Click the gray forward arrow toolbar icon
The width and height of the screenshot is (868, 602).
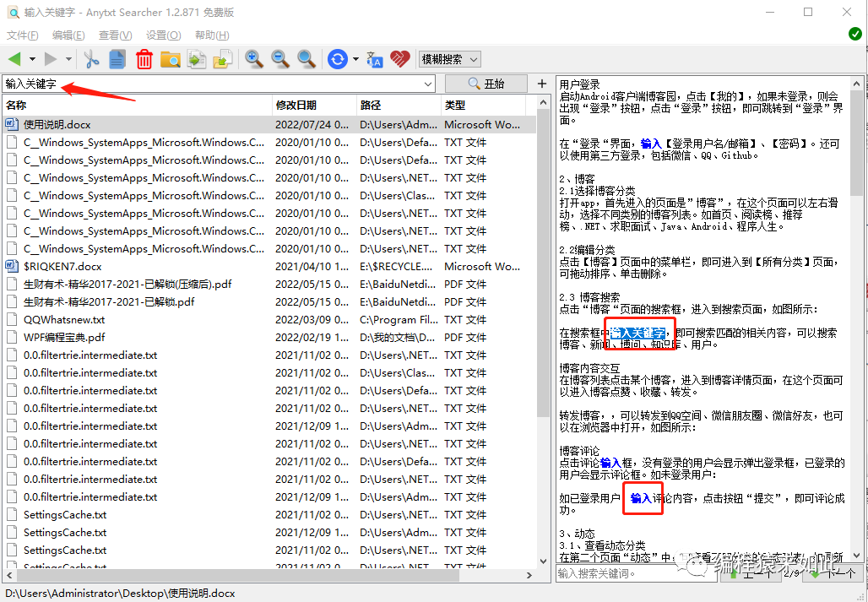[51, 58]
